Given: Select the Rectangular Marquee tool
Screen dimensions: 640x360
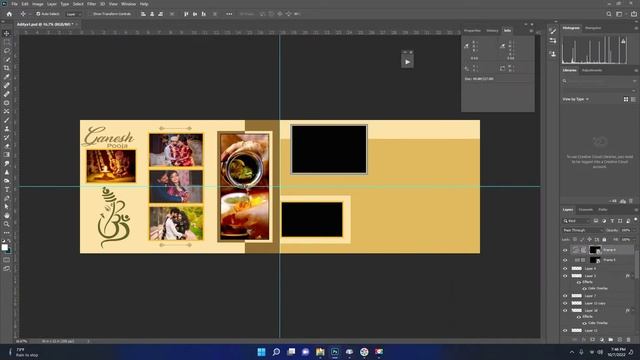Looking at the screenshot, I should click(7, 42).
